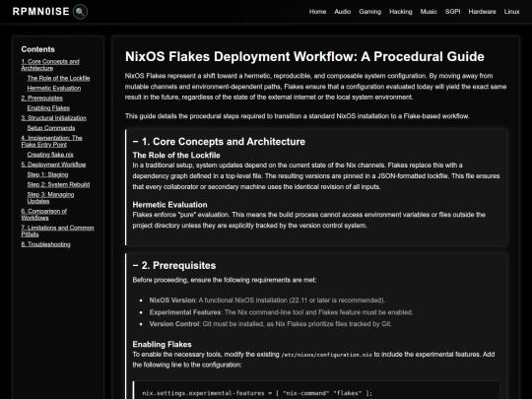Open the Hardware nav item
Viewport: 532px width, 399px height.
coord(482,12)
